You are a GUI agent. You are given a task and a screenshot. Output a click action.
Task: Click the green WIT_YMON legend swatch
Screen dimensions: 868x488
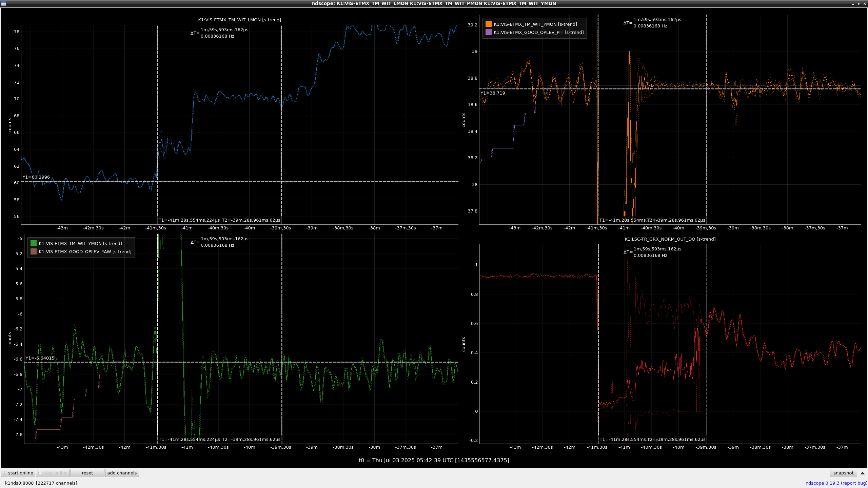pos(34,243)
